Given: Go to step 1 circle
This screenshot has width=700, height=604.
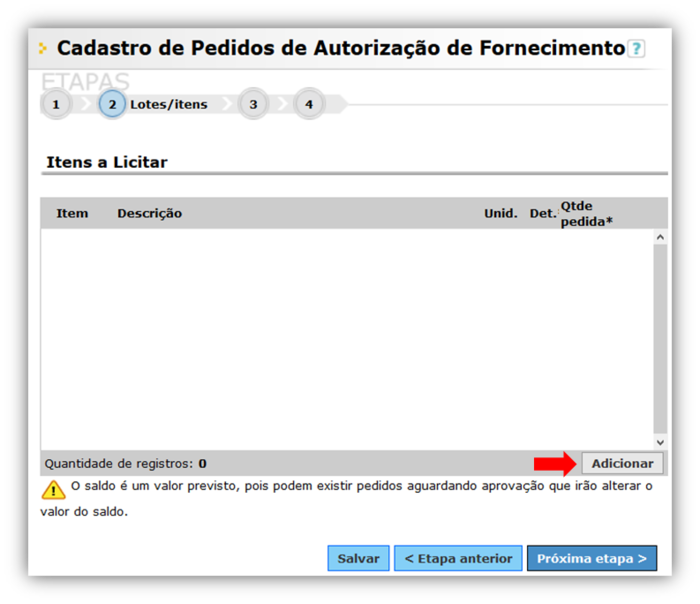Looking at the screenshot, I should [56, 104].
